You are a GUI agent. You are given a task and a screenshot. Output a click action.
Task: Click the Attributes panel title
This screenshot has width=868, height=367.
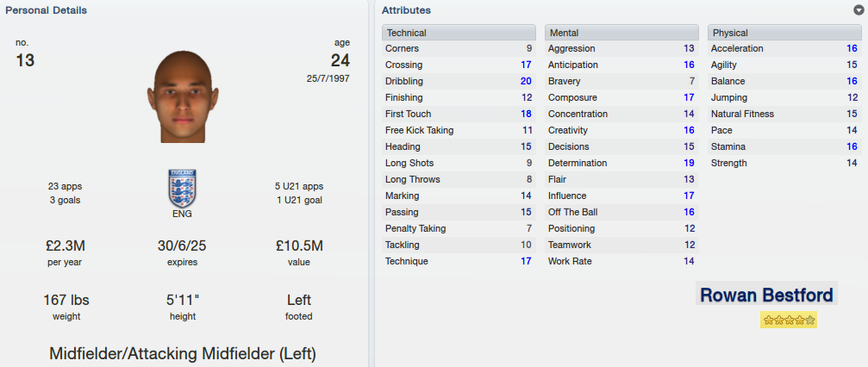pos(406,10)
